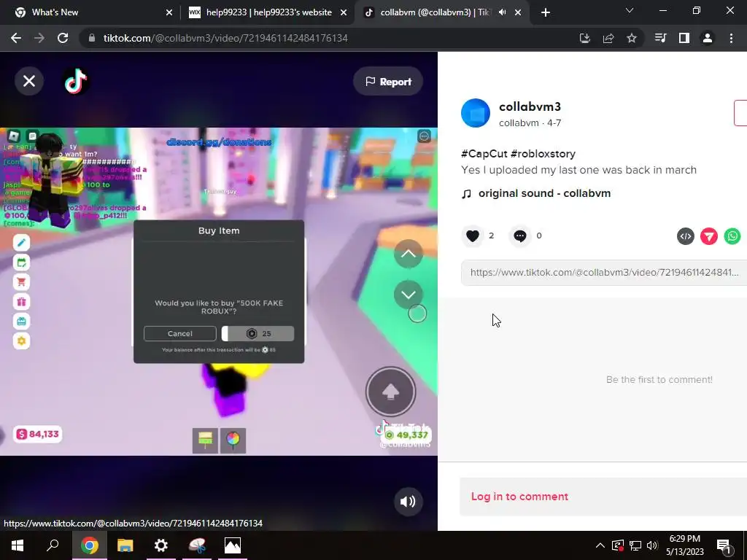The width and height of the screenshot is (747, 560).
Task: Go to the previous video with up arrow
Action: click(x=409, y=254)
